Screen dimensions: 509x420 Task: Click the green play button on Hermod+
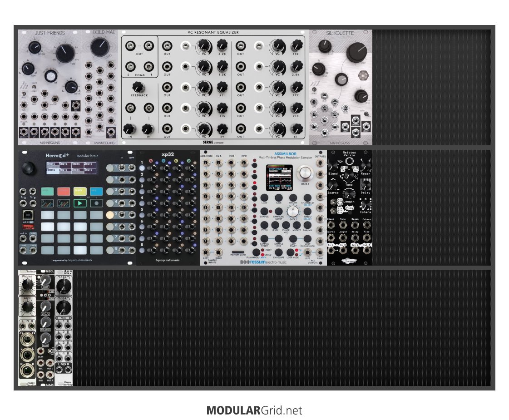80,203
